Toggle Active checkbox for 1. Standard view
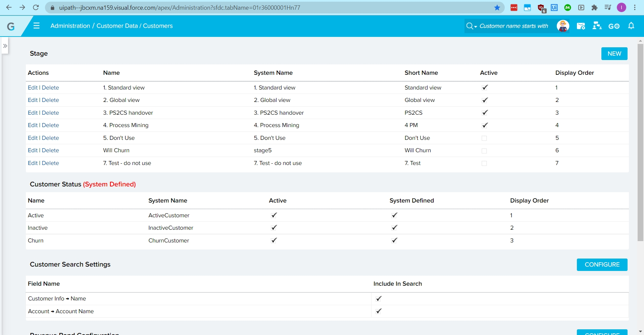 point(485,88)
